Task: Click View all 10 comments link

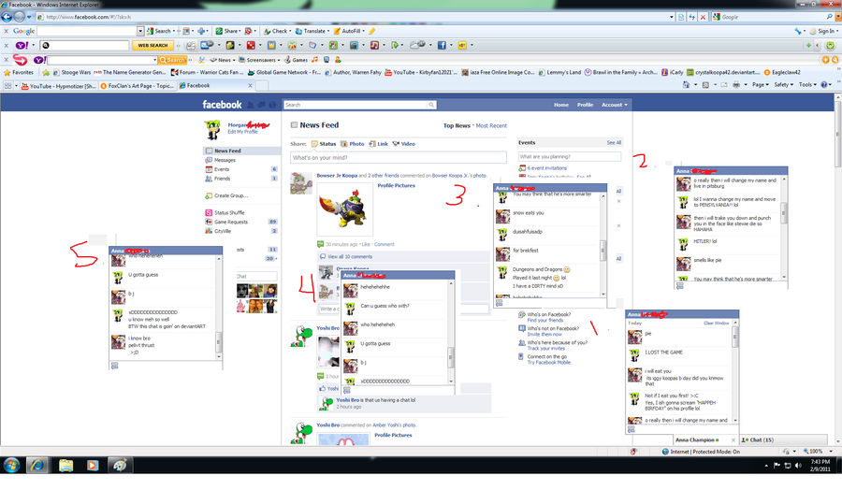Action: [x=350, y=256]
